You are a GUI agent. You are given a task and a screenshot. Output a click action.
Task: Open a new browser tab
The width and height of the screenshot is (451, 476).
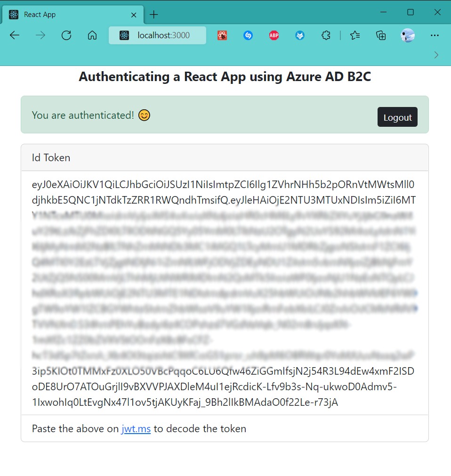[154, 15]
